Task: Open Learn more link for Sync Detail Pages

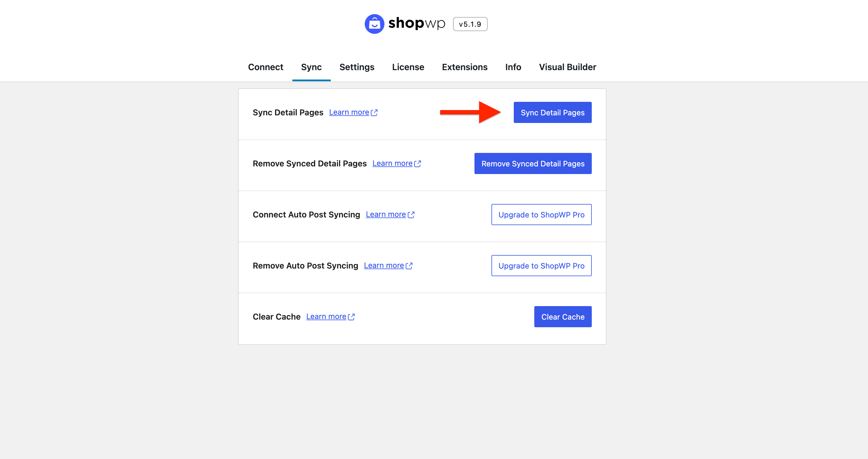Action: (349, 112)
